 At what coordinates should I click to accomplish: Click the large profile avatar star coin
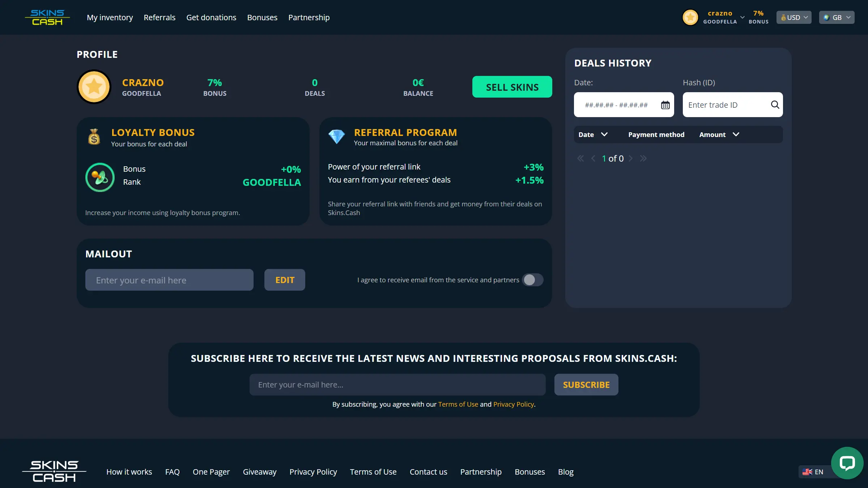(x=94, y=87)
